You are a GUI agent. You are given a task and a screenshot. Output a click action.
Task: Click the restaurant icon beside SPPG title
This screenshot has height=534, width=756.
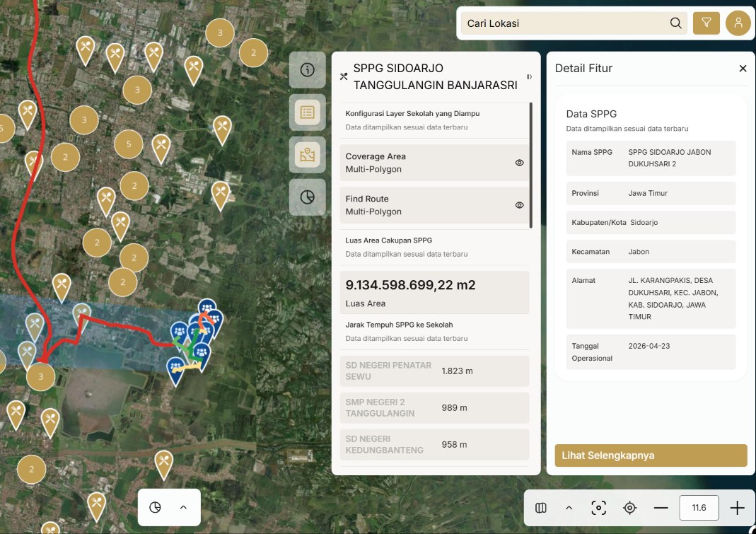click(x=343, y=76)
